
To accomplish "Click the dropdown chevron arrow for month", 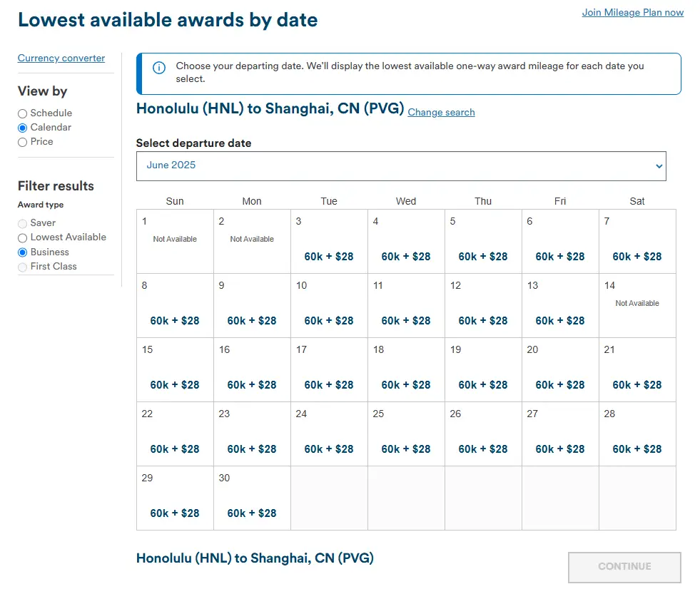I will [x=658, y=166].
